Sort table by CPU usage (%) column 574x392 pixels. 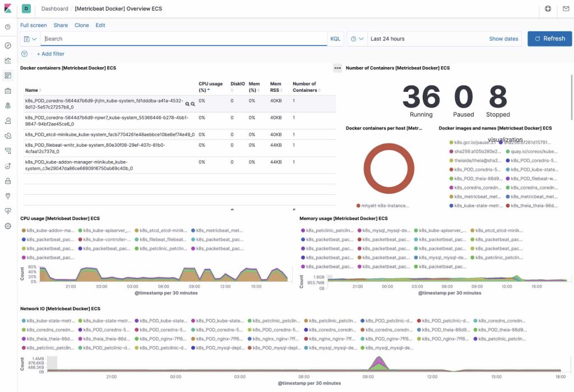pos(211,87)
